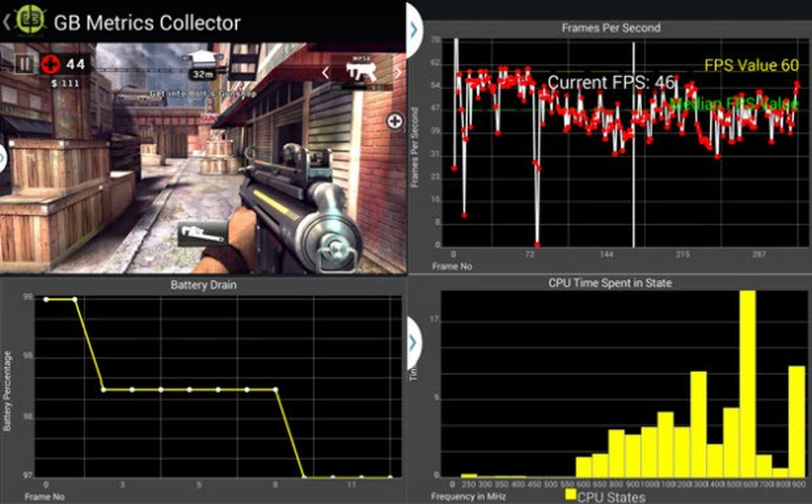Screen dimensions: 812x504
Task: Click the GB Metrics Collector title
Action: click(147, 22)
